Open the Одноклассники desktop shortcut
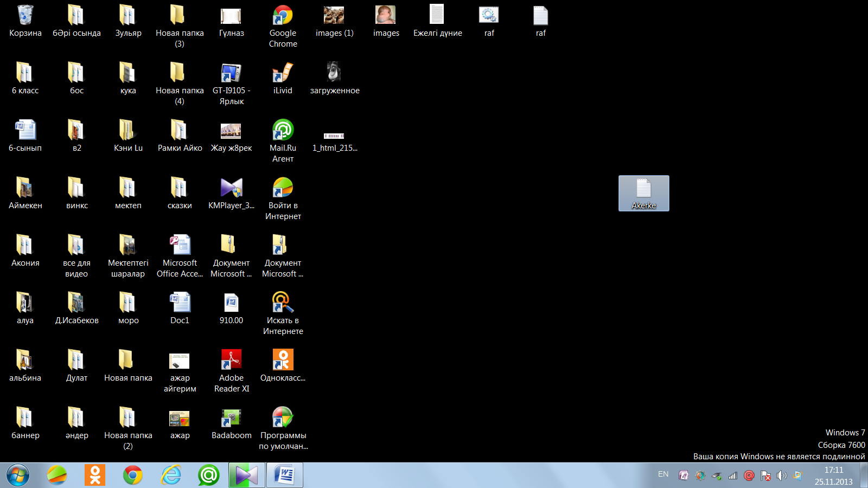The width and height of the screenshot is (868, 488). pos(283,367)
